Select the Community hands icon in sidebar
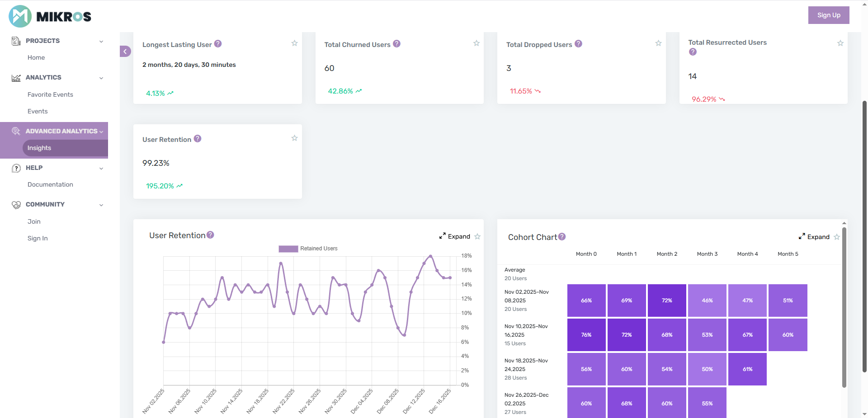 tap(16, 204)
